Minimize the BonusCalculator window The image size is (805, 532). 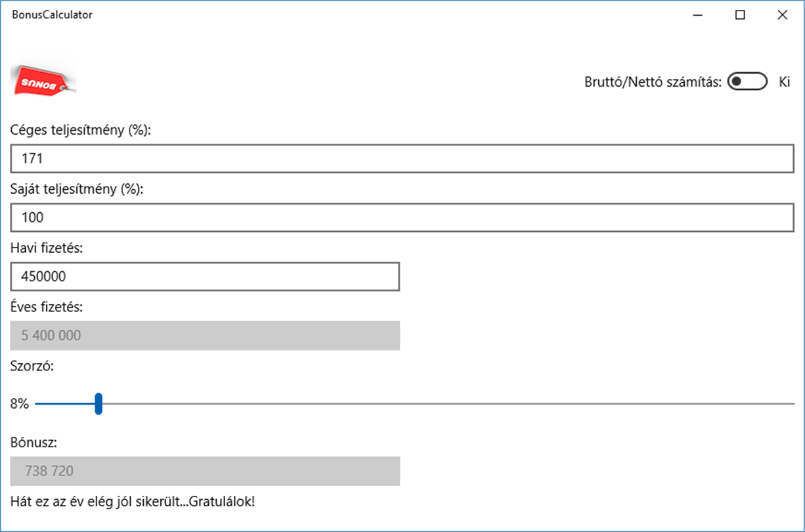click(698, 15)
